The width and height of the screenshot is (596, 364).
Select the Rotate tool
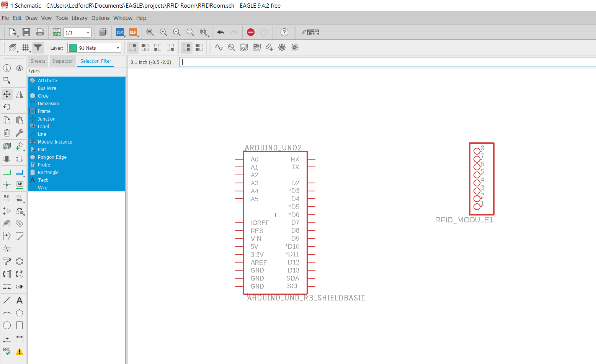coord(7,107)
